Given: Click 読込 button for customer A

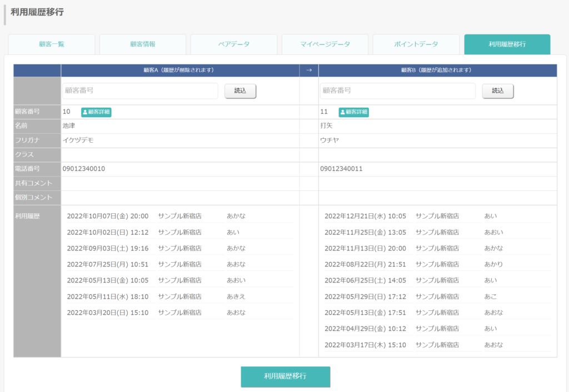Looking at the screenshot, I should tap(240, 91).
